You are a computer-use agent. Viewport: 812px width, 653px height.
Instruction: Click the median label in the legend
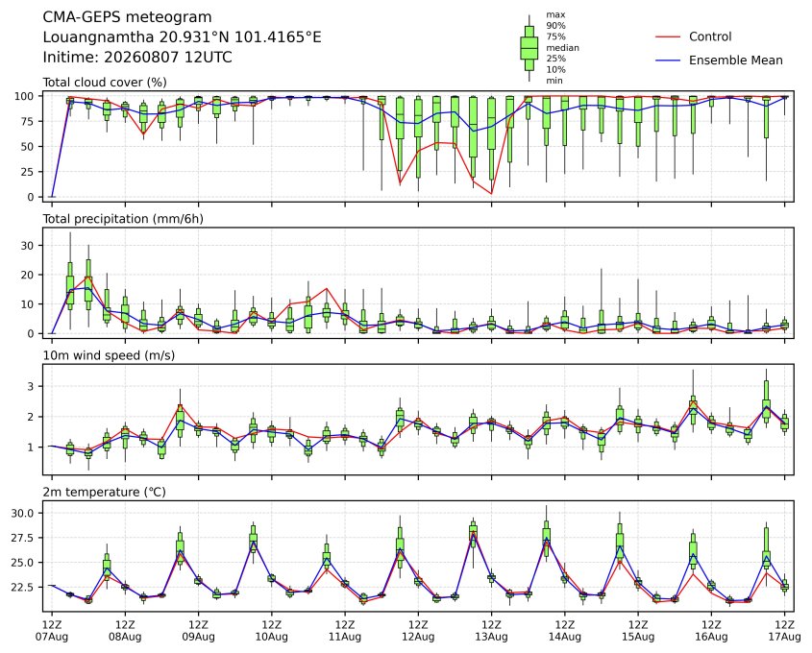[562, 48]
